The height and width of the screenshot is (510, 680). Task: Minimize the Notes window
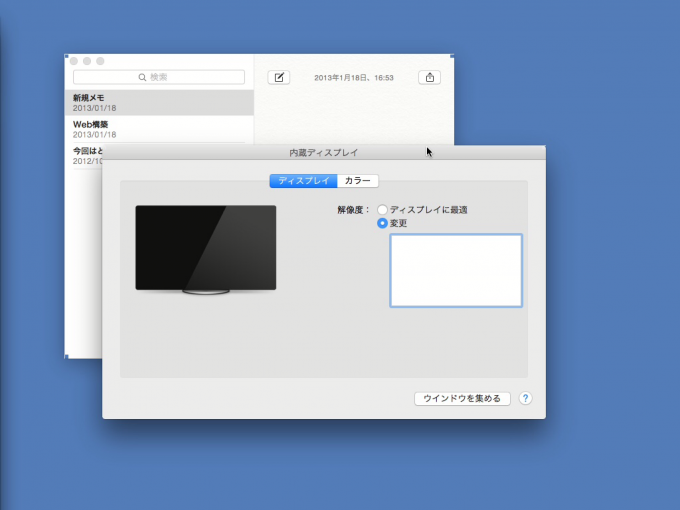87,62
